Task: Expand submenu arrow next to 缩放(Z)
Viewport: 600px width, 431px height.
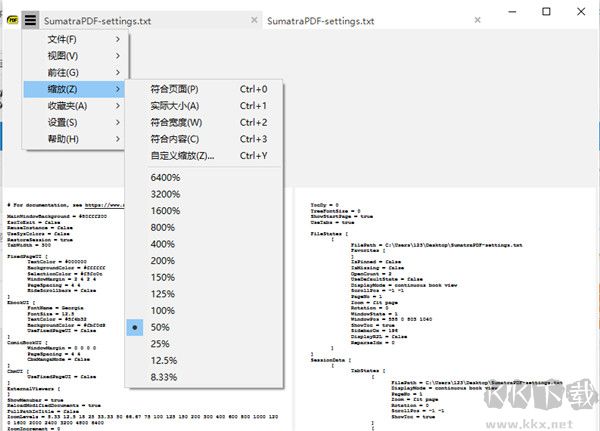Action: pos(118,89)
